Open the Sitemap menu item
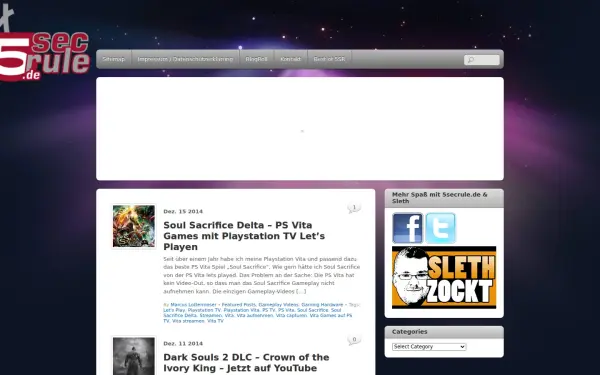This screenshot has height=375, width=600. pos(114,59)
